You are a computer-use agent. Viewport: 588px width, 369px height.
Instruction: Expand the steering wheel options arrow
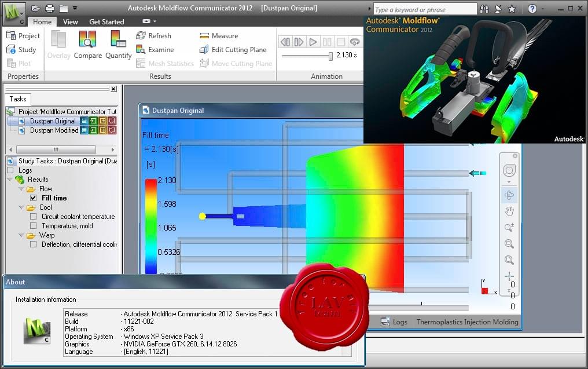pyautogui.click(x=509, y=182)
